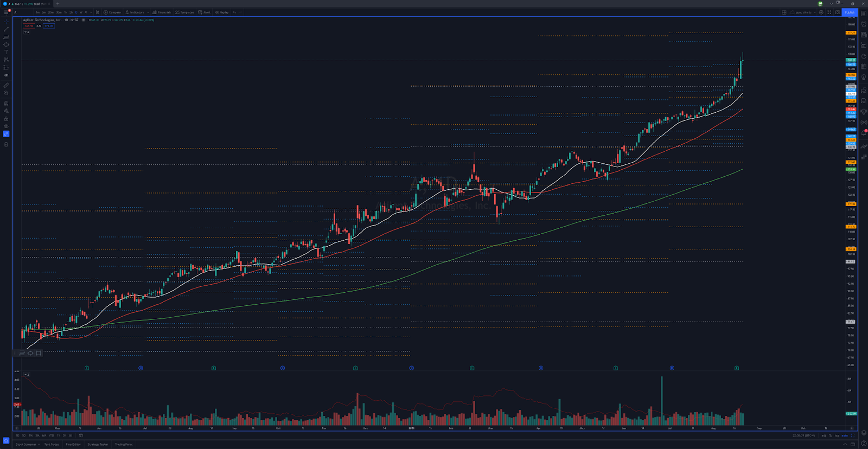Open chart settings gear icon

coord(821,12)
